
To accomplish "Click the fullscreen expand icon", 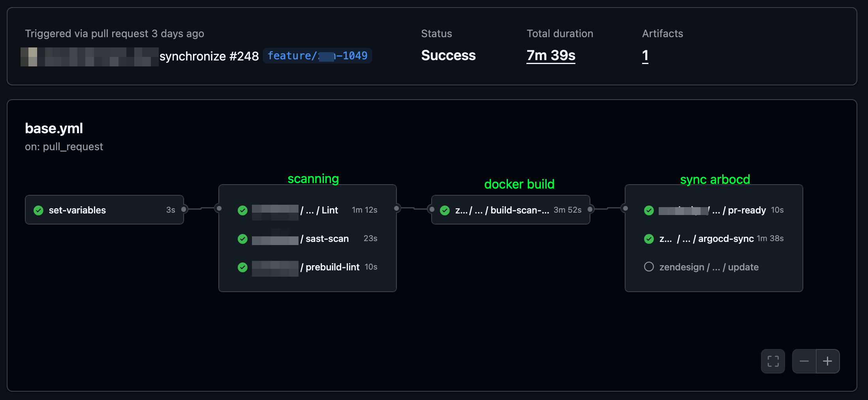I will (773, 361).
